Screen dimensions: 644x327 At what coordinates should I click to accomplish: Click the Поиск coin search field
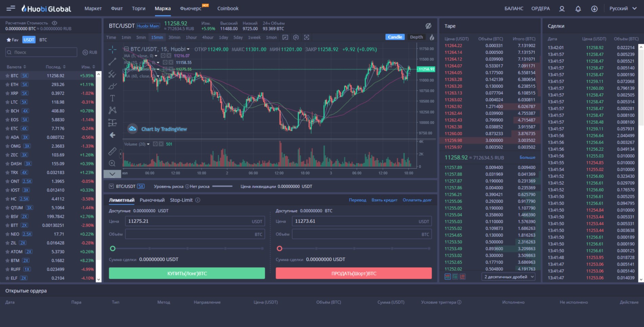(x=41, y=52)
